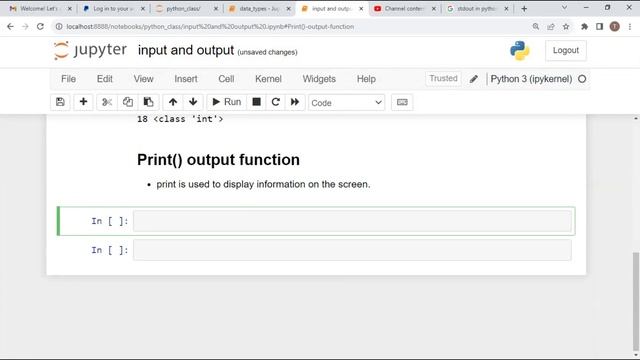Open the File menu
This screenshot has height=360, width=640.
tap(68, 79)
